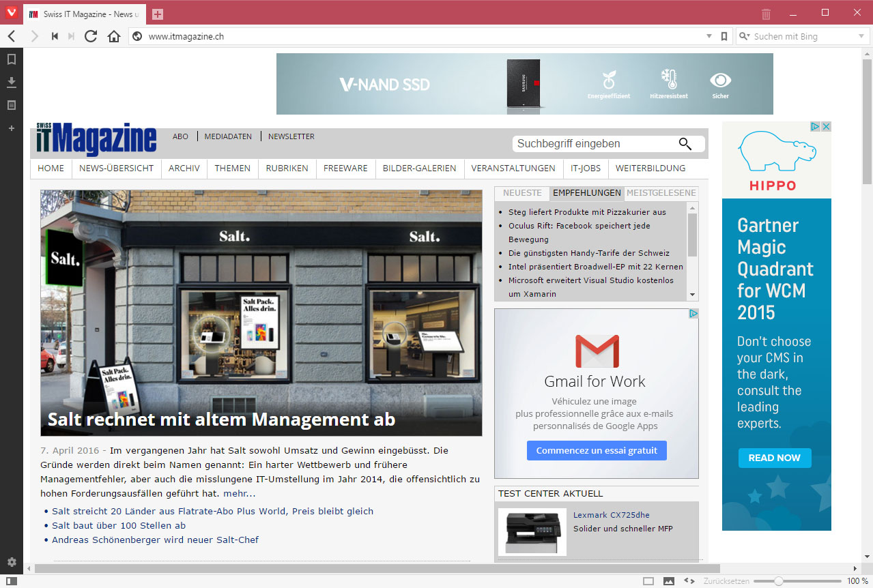Click the 'mehr...' link in the article

click(x=240, y=493)
